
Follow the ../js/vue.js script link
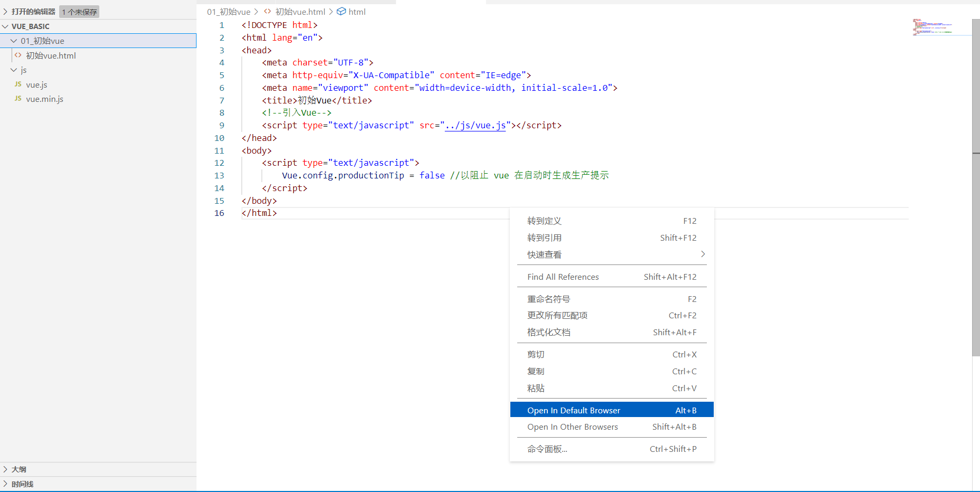(x=475, y=125)
